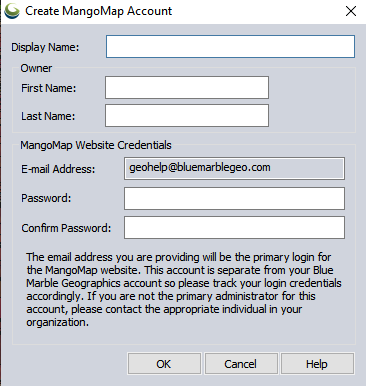This screenshot has height=386, width=366.
Task: Click the dialog title bar text
Action: coord(99,11)
